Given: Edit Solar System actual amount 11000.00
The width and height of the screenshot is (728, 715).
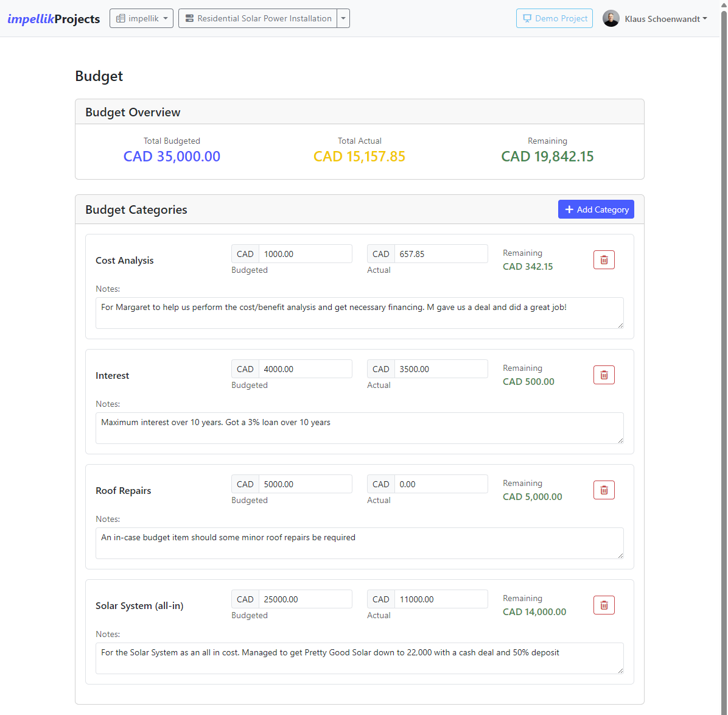Looking at the screenshot, I should click(x=441, y=599).
